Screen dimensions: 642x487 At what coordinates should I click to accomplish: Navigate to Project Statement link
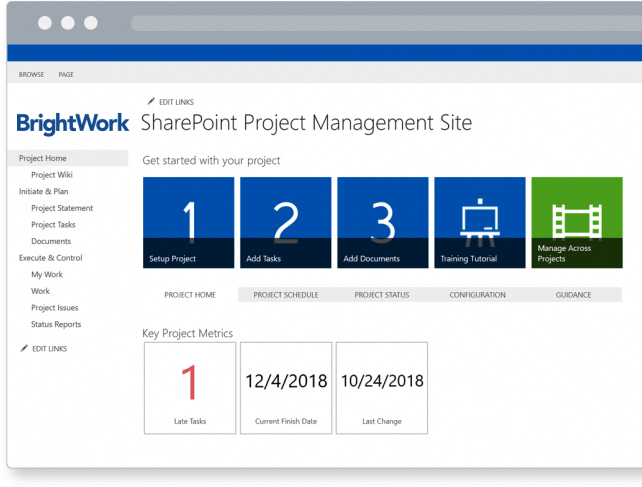coord(62,208)
